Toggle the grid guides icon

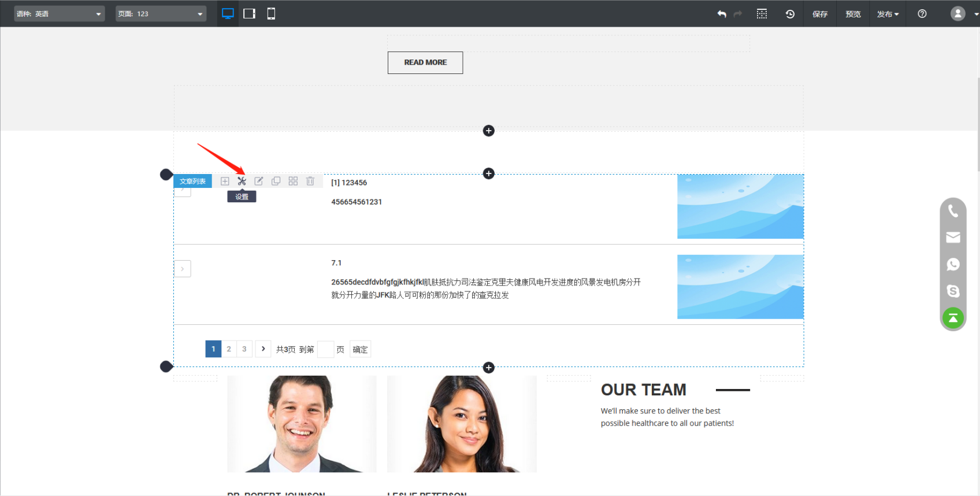(x=762, y=14)
